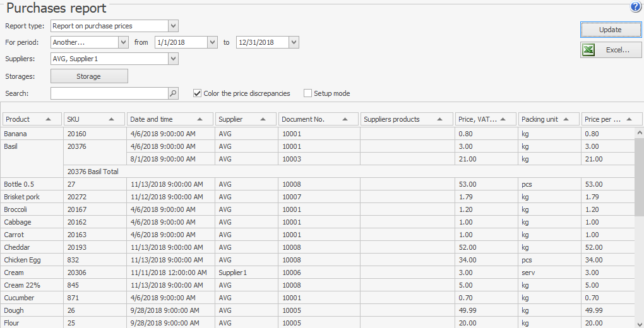Click the Document No. column sort arrow
Screen dimensions: 644x328
click(345, 119)
